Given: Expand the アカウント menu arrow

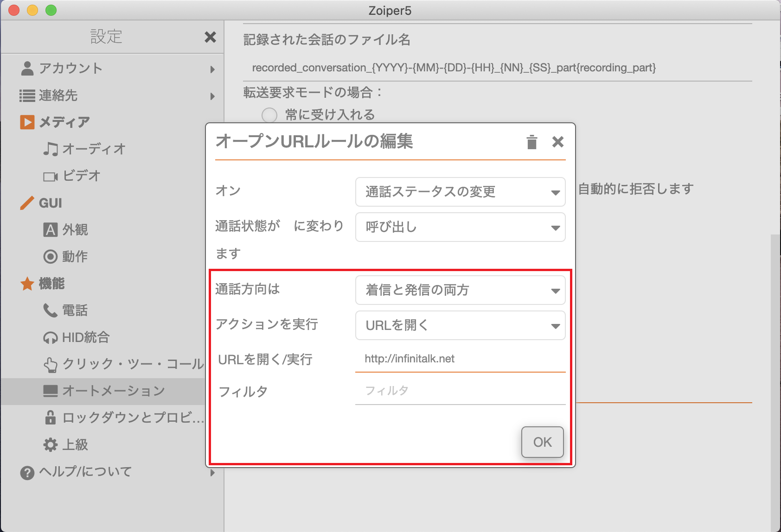Looking at the screenshot, I should click(212, 70).
